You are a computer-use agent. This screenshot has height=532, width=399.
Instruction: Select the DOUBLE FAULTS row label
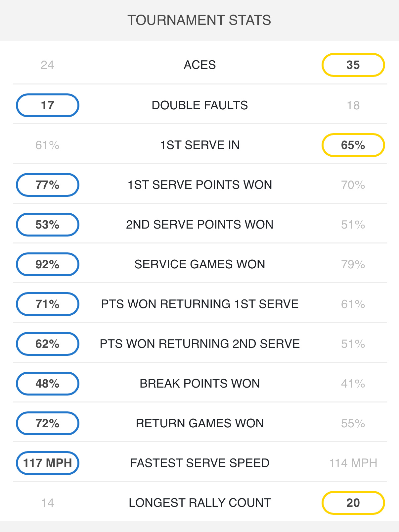[x=200, y=105]
